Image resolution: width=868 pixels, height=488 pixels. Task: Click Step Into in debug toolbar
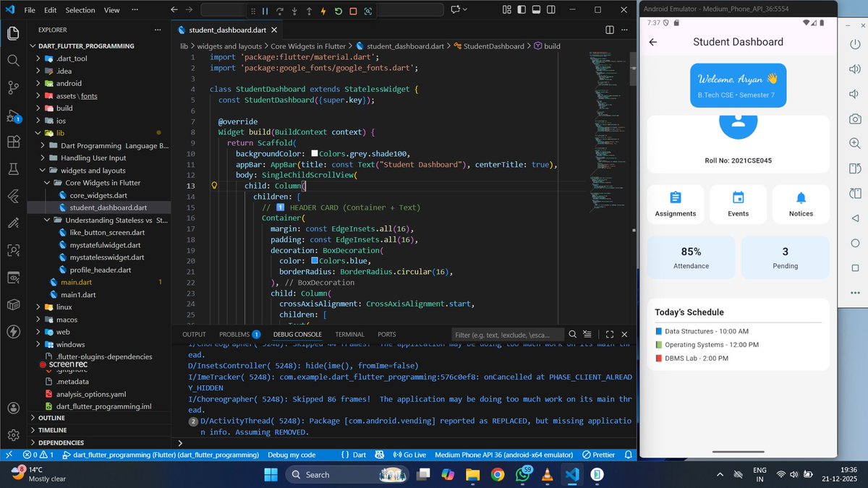tap(294, 11)
